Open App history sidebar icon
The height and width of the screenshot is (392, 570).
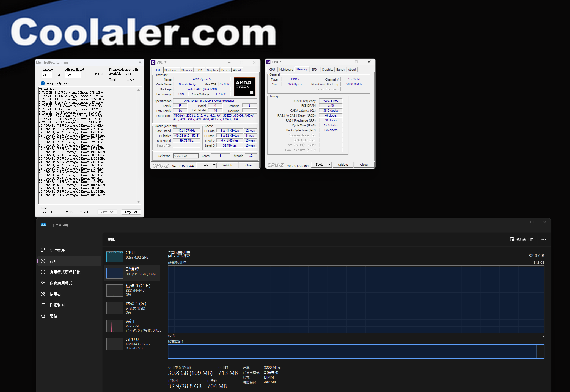(43, 272)
